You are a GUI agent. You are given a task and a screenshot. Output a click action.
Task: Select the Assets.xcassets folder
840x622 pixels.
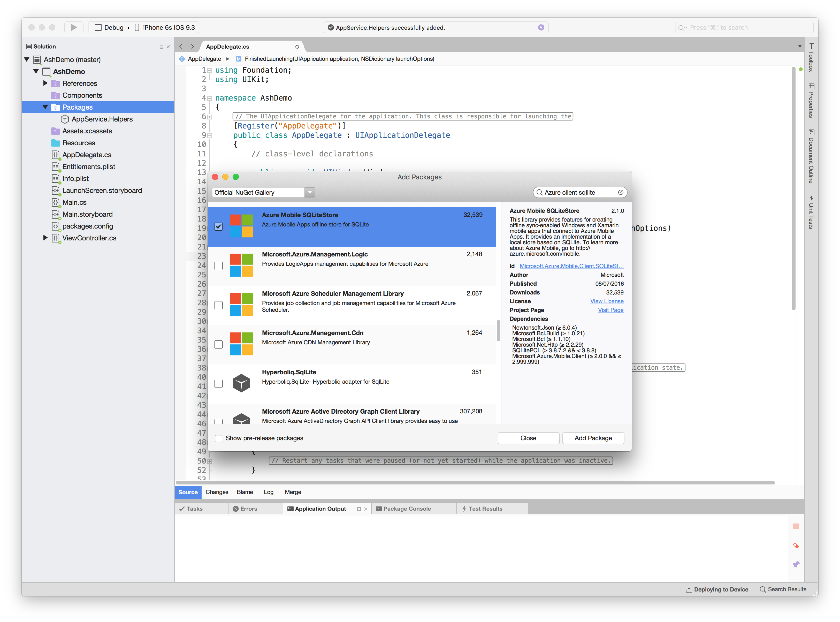[87, 131]
